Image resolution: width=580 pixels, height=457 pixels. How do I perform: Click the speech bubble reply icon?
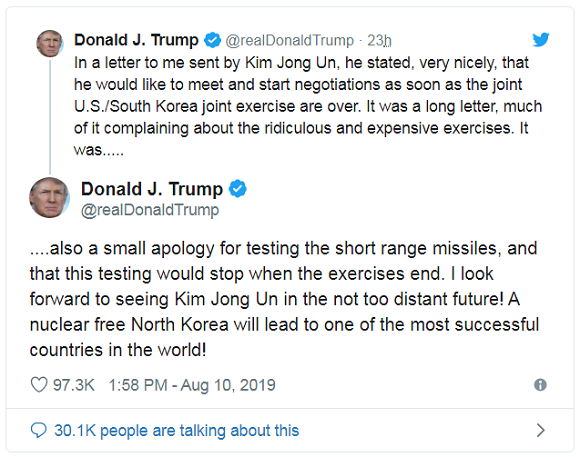click(38, 430)
